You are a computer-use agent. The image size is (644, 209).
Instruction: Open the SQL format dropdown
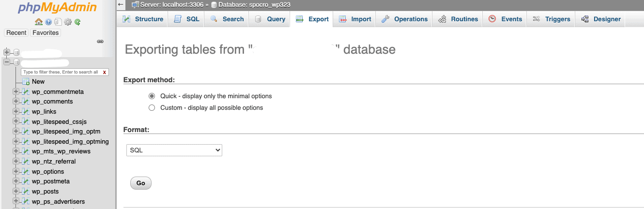[x=174, y=150]
